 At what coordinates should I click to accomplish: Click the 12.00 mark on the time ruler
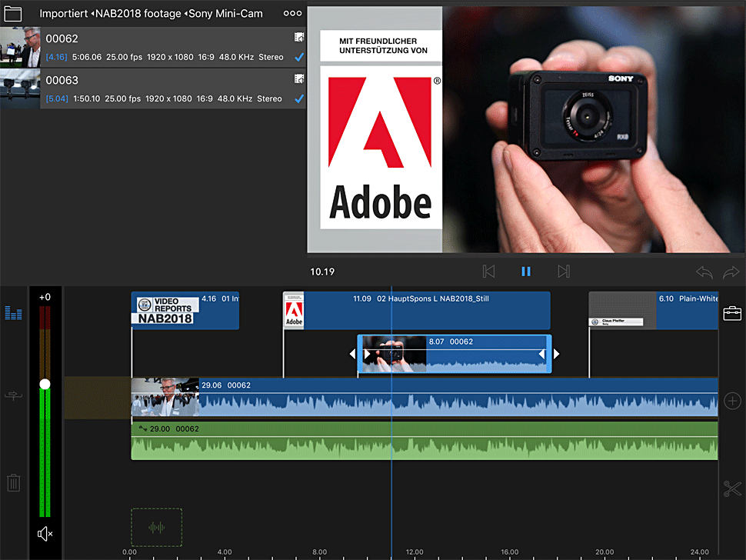(x=415, y=552)
